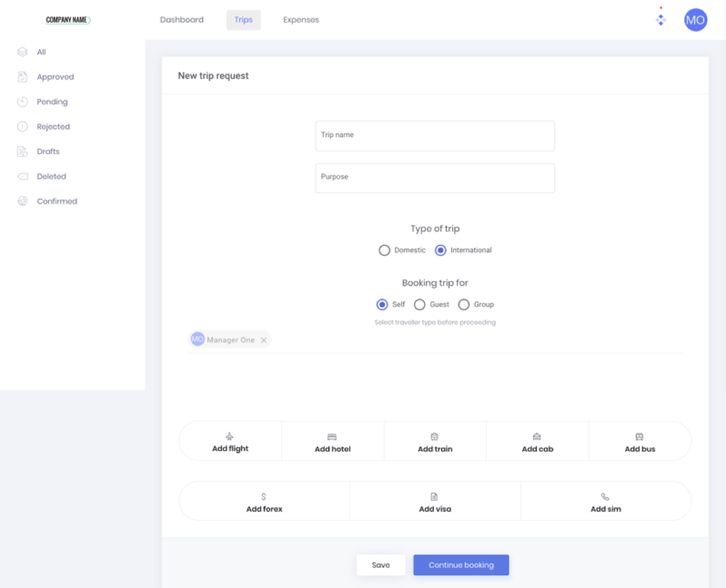Click the Type of trip label

point(435,229)
